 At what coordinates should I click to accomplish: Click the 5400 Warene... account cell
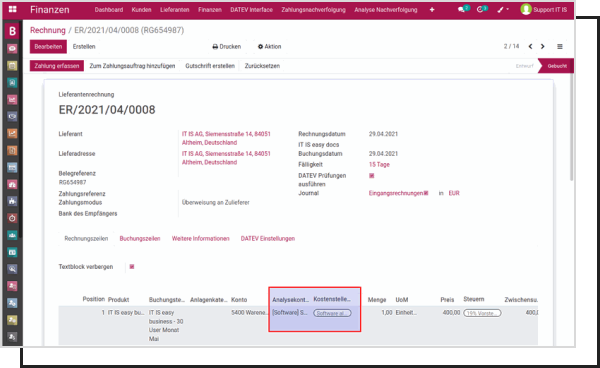click(249, 313)
